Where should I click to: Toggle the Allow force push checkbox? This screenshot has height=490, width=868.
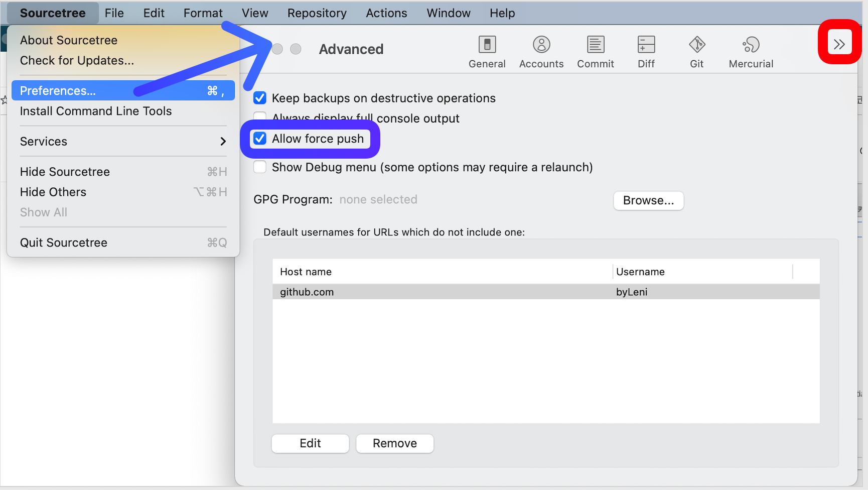pyautogui.click(x=260, y=139)
